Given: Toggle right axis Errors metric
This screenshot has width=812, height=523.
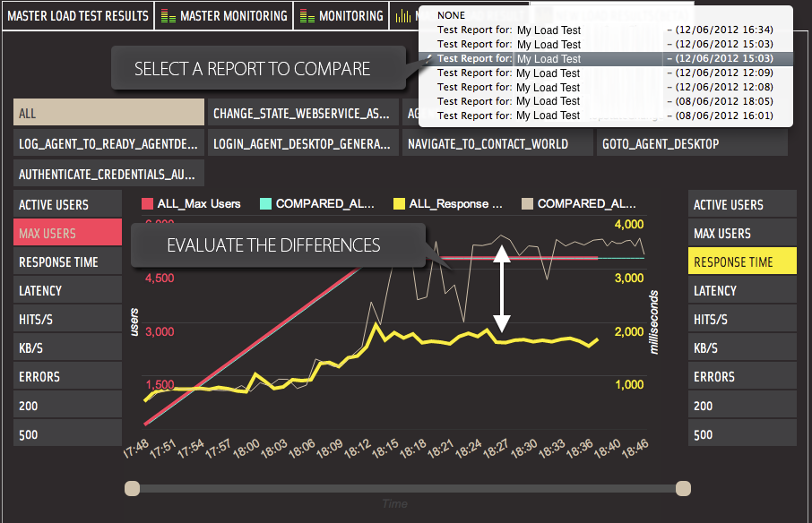Looking at the screenshot, I should click(742, 377).
